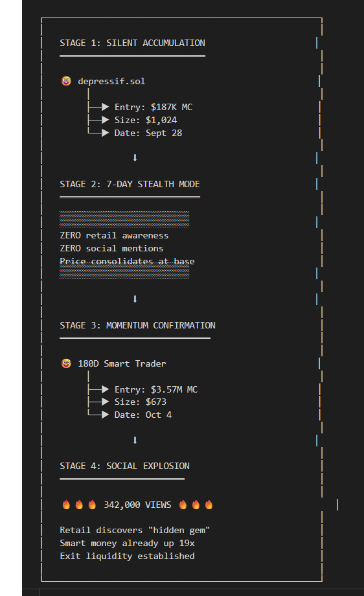This screenshot has height=596, width=364.
Task: Click the 'STAGE 2: 7-DAY STEALTH MODE' heading
Action: pyautogui.click(x=130, y=185)
